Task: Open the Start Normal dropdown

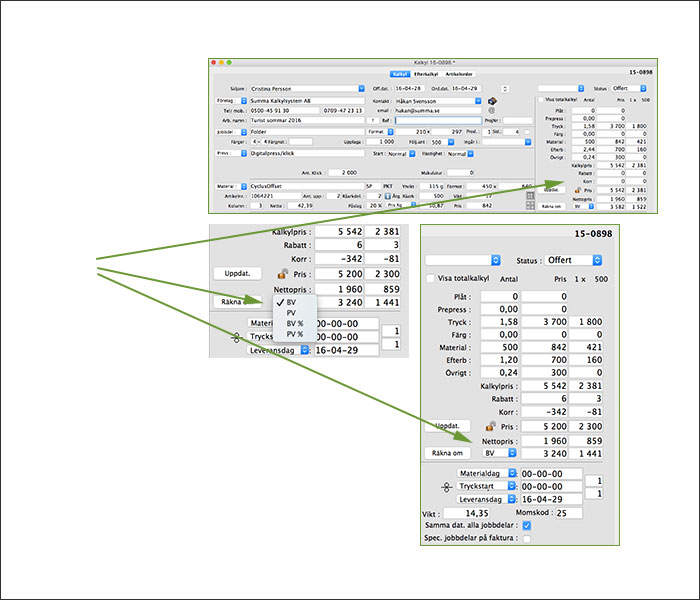Action: [x=401, y=154]
